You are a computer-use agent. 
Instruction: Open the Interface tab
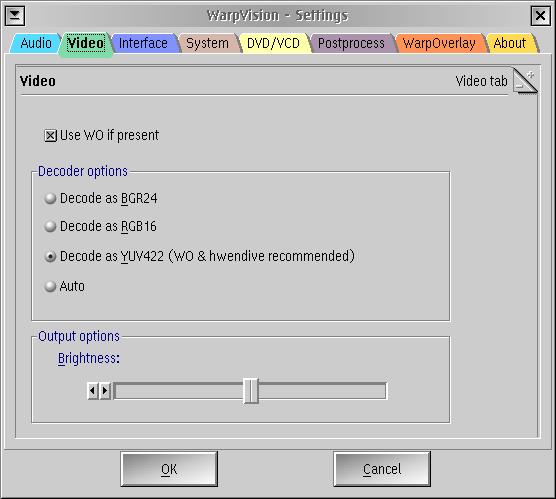click(143, 43)
